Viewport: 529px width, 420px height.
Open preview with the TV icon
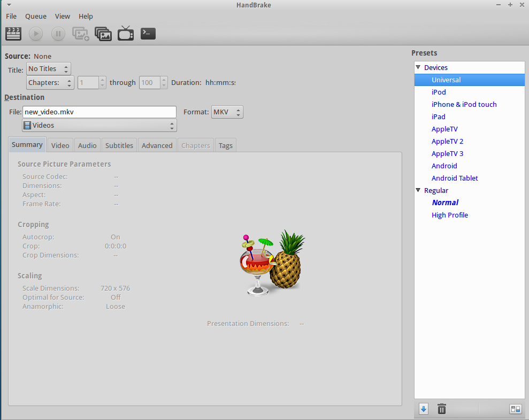126,33
